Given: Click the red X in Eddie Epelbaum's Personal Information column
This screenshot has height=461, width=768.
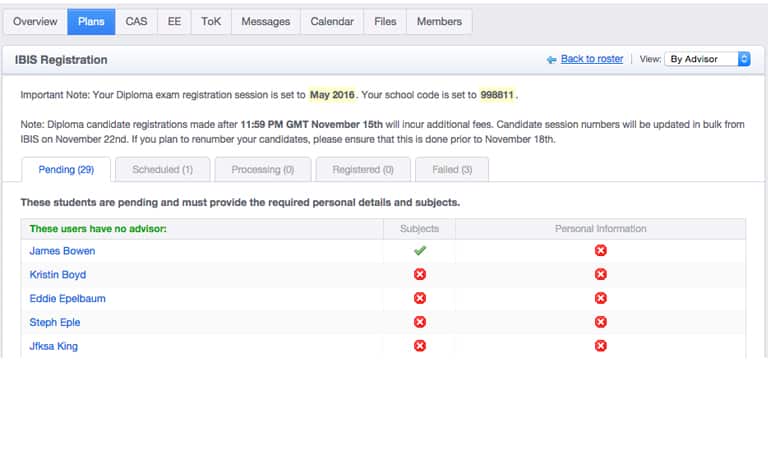Looking at the screenshot, I should pyautogui.click(x=600, y=298).
